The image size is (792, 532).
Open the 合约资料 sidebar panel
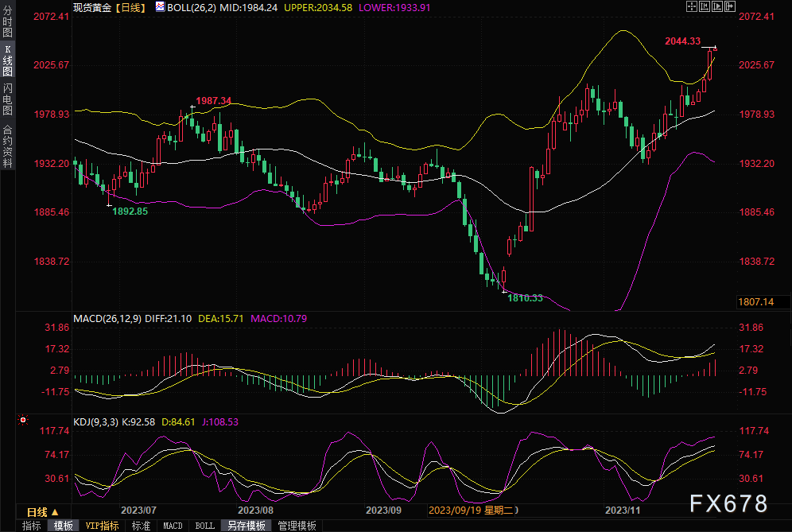(8, 146)
